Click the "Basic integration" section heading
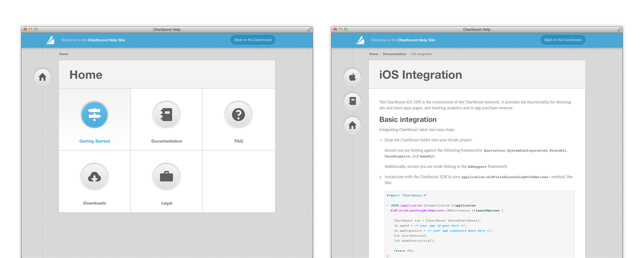This screenshot has width=644, height=258. coord(408,120)
